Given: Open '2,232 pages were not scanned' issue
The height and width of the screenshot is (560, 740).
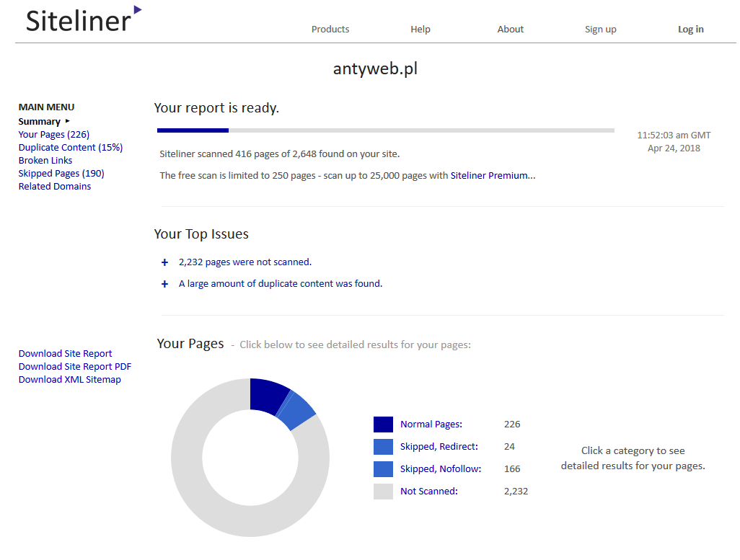Looking at the screenshot, I should coord(245,262).
